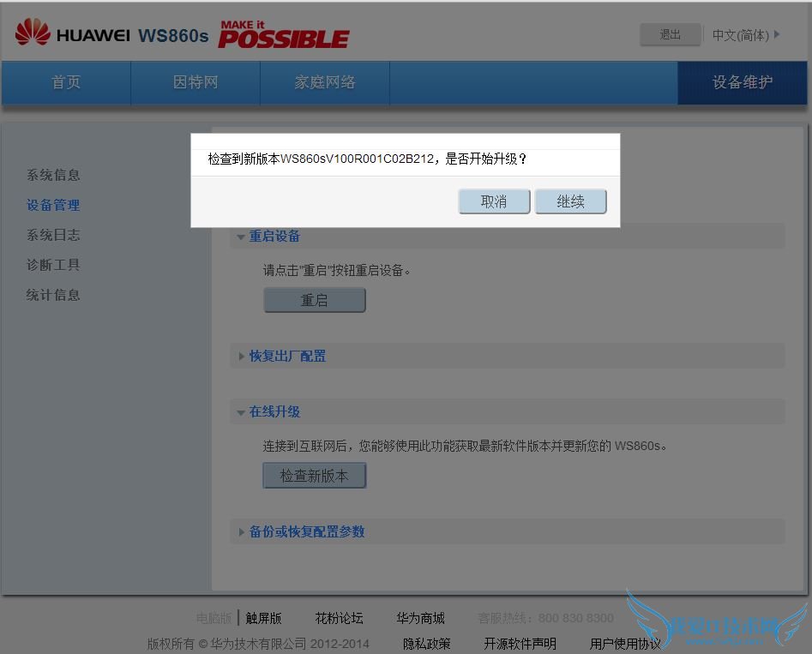
Task: Switch to the 因特网 tab
Action: [195, 82]
